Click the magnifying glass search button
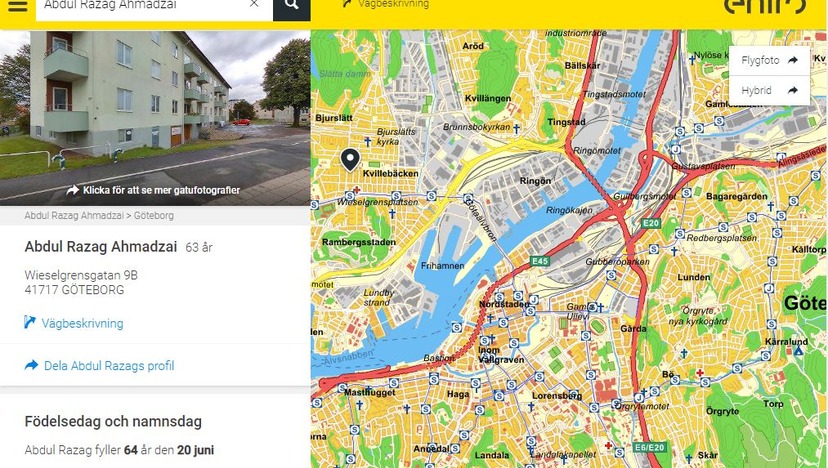The image size is (828, 468). 291,6
